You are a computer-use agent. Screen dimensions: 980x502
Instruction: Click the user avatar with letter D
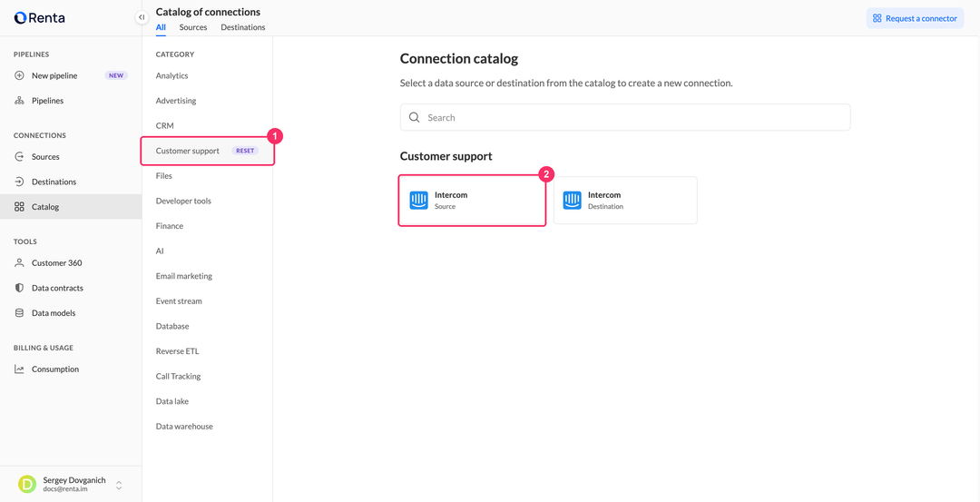tap(27, 485)
